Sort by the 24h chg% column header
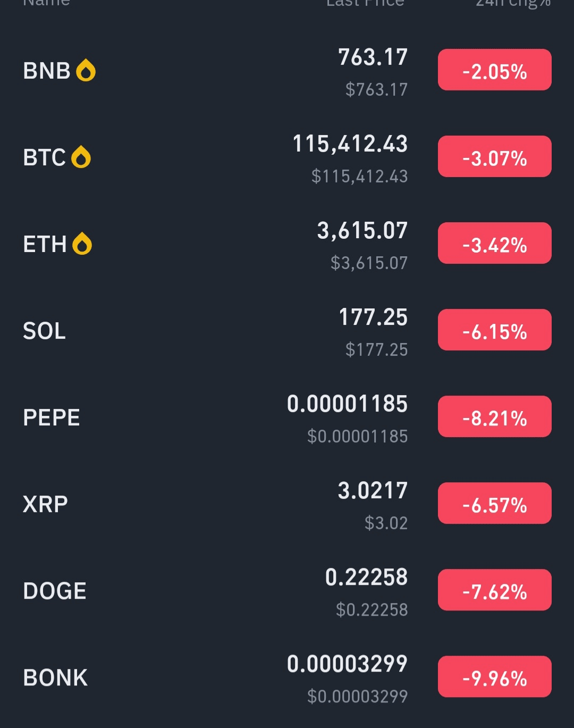 tap(513, 3)
